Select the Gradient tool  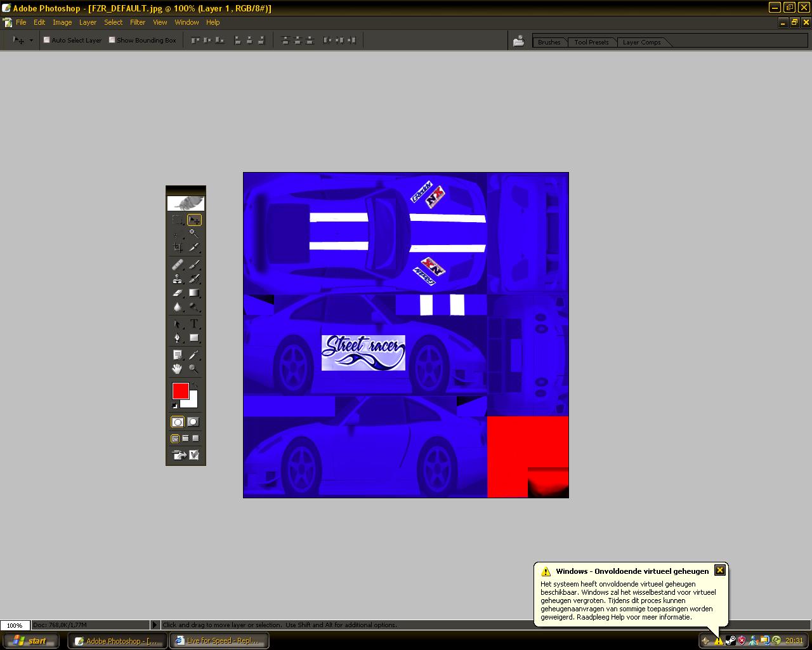tap(194, 293)
